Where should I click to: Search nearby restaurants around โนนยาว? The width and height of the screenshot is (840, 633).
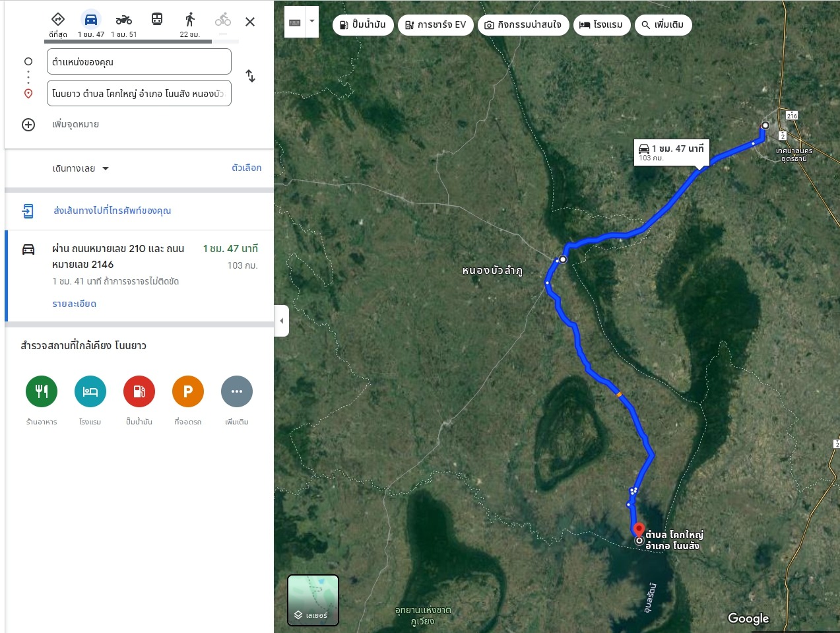(x=42, y=391)
